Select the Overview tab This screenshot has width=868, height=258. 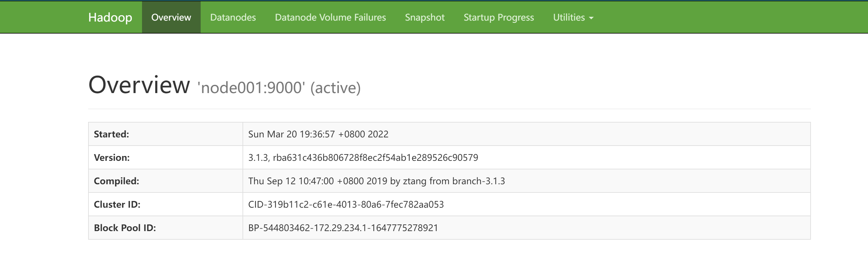[171, 17]
